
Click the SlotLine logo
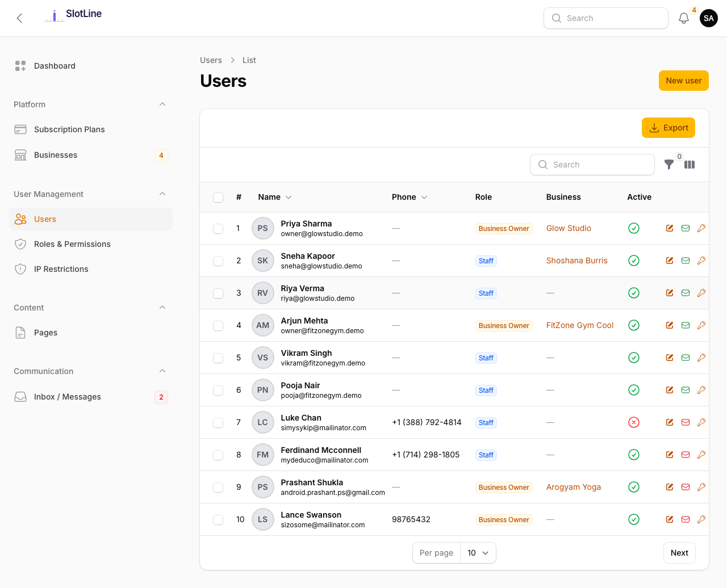pyautogui.click(x=73, y=15)
